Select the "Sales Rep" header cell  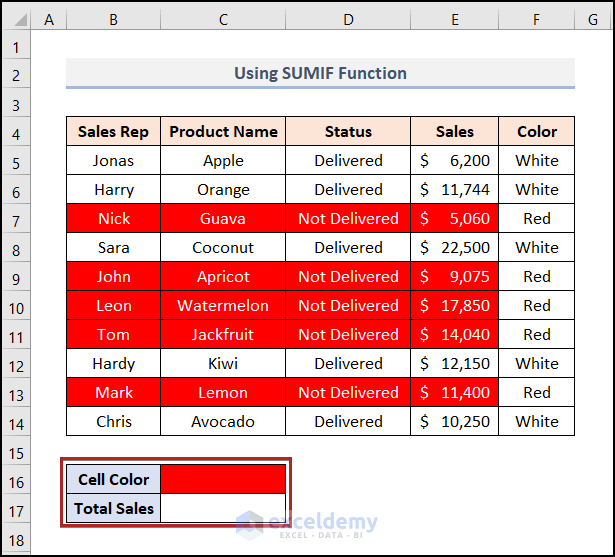coord(113,131)
